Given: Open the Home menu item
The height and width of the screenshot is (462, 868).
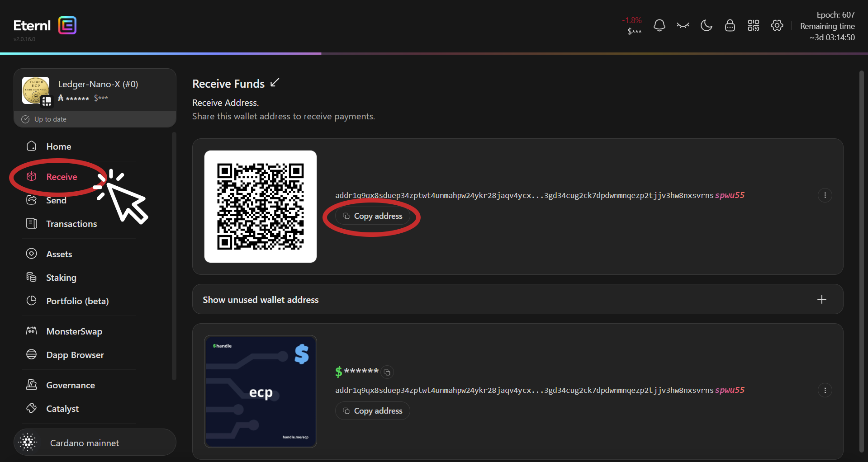Looking at the screenshot, I should (58, 146).
